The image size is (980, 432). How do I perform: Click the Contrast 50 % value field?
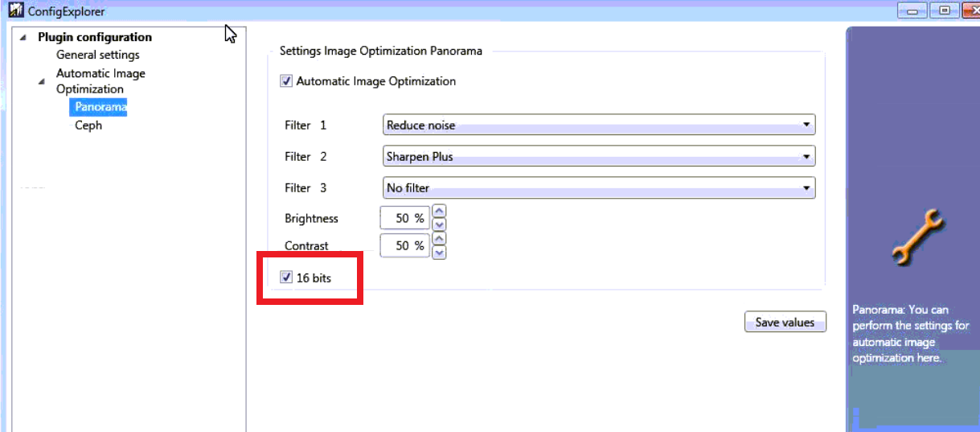coord(405,245)
